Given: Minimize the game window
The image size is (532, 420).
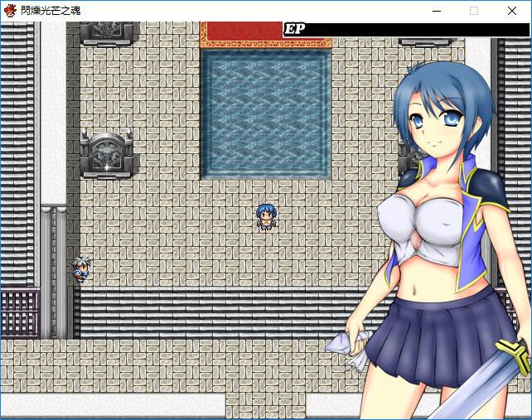Looking at the screenshot, I should point(435,11).
